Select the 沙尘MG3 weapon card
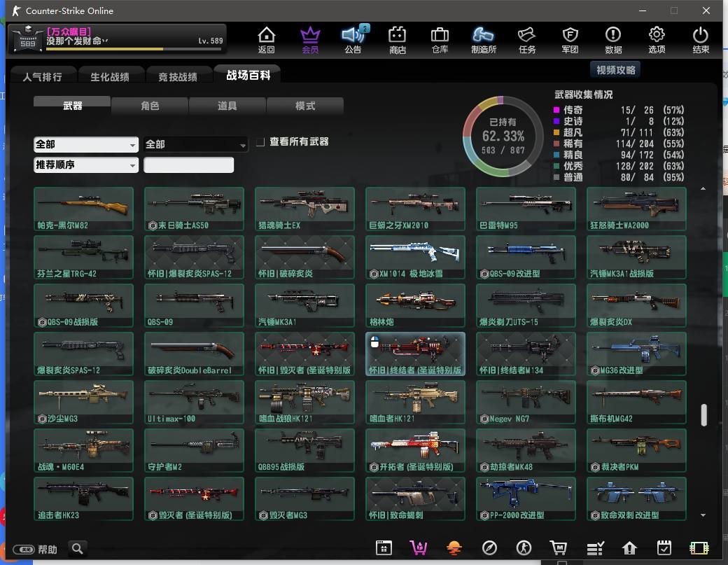Viewport: 728px width, 565px height. [83, 402]
